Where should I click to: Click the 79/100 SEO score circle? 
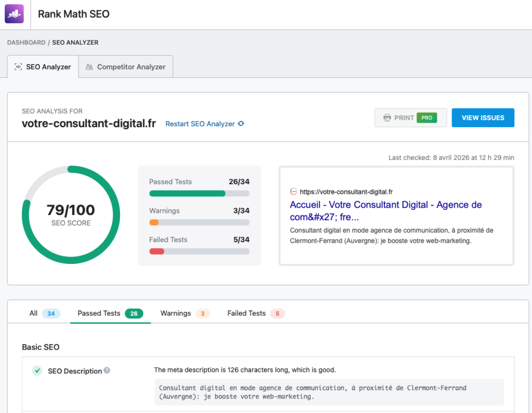(71, 215)
